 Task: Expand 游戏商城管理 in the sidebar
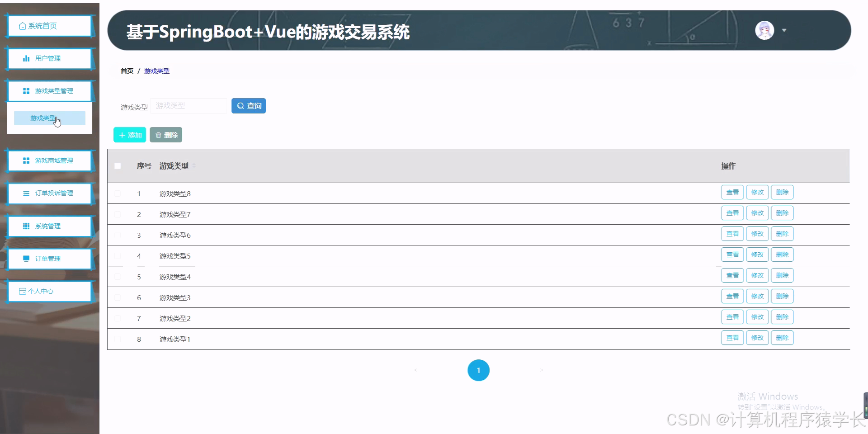(x=50, y=160)
